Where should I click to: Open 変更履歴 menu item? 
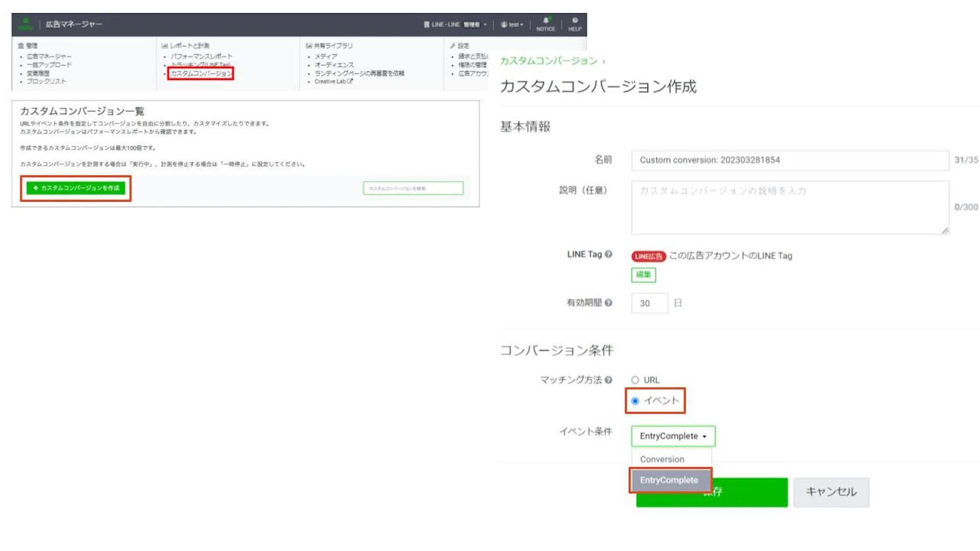tap(38, 73)
